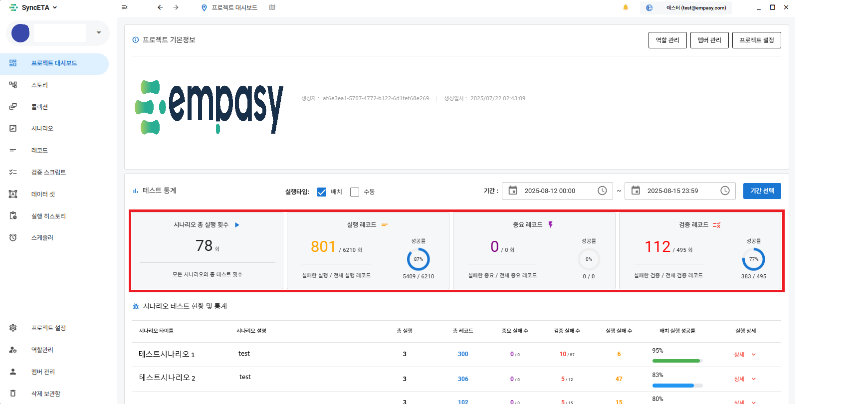Viewport: 868px width, 404px height.
Task: Uncheck the 배치 execution type checkbox
Action: [x=322, y=192]
